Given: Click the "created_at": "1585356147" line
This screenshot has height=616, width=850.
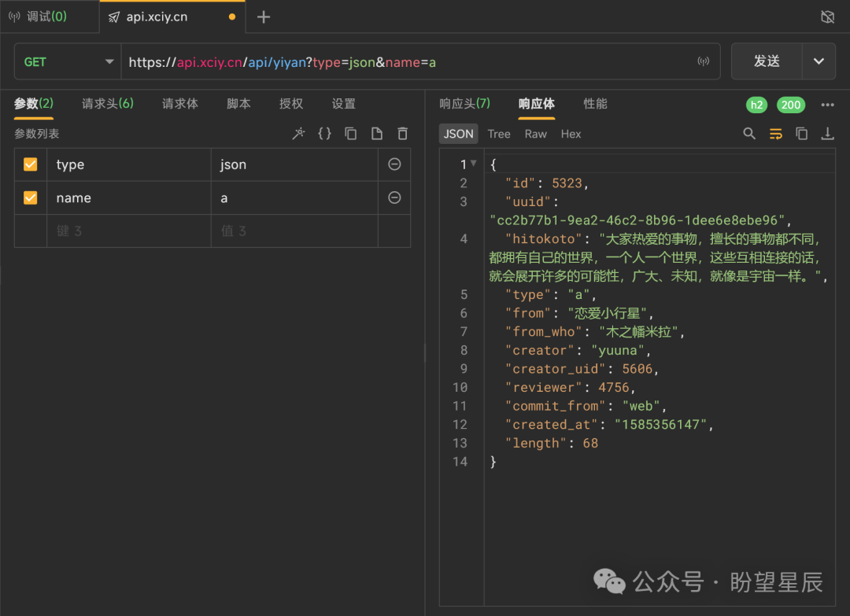Looking at the screenshot, I should [609, 425].
